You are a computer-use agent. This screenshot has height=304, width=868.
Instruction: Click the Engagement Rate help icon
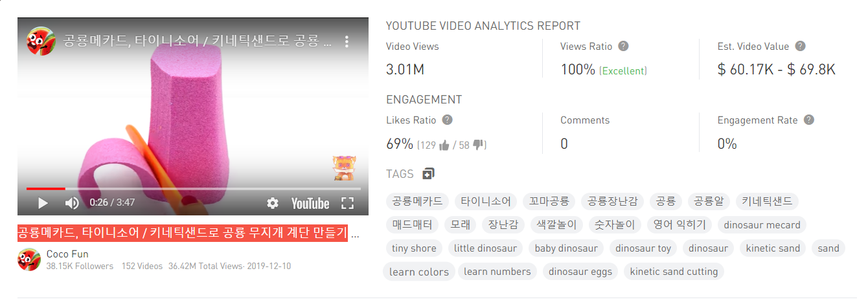pyautogui.click(x=808, y=120)
